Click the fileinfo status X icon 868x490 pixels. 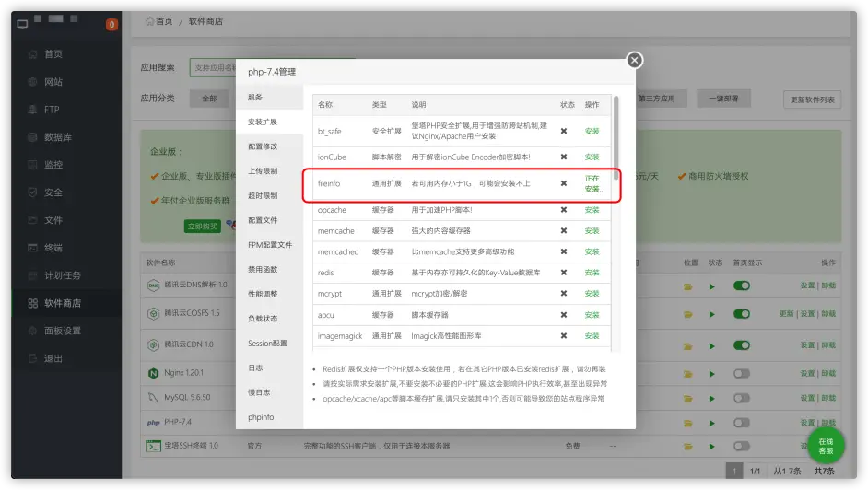[x=564, y=183]
